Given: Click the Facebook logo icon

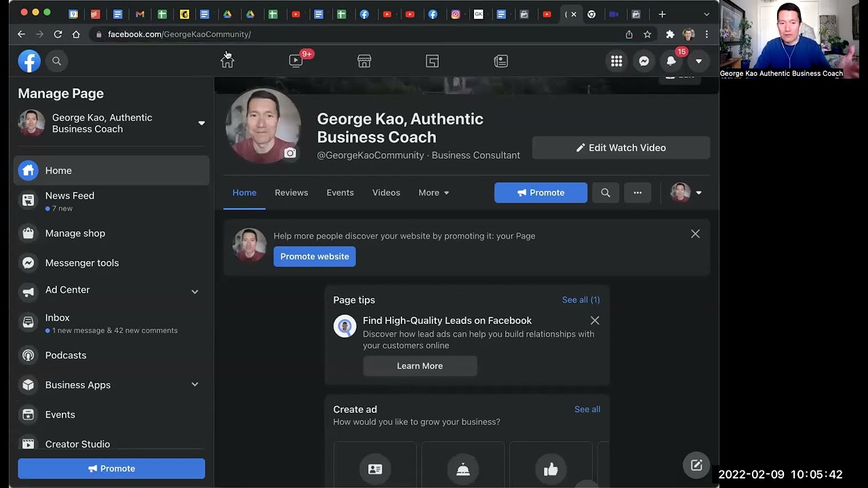Looking at the screenshot, I should pyautogui.click(x=29, y=61).
